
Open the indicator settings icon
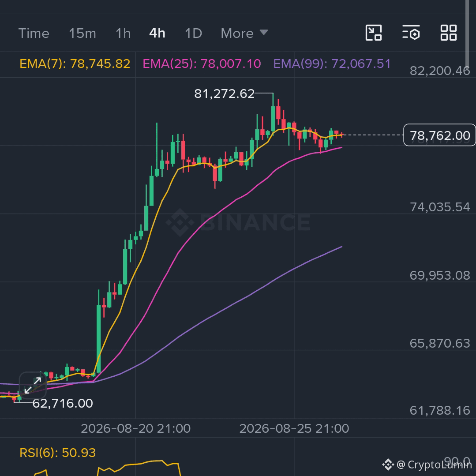point(411,33)
